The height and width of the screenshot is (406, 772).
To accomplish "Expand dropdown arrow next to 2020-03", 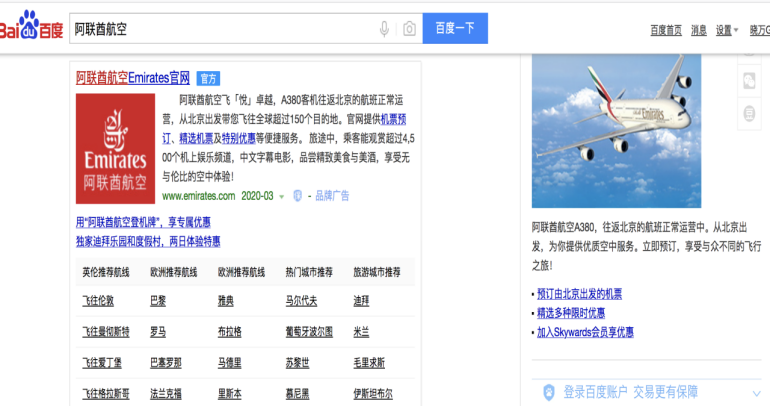I will (282, 197).
